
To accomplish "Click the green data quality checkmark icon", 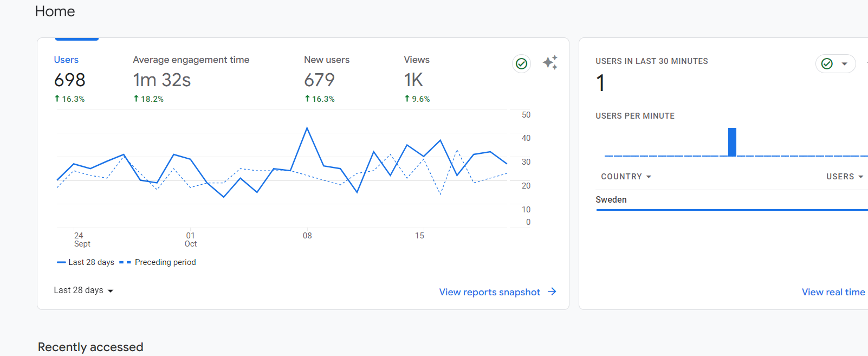I will coord(521,64).
